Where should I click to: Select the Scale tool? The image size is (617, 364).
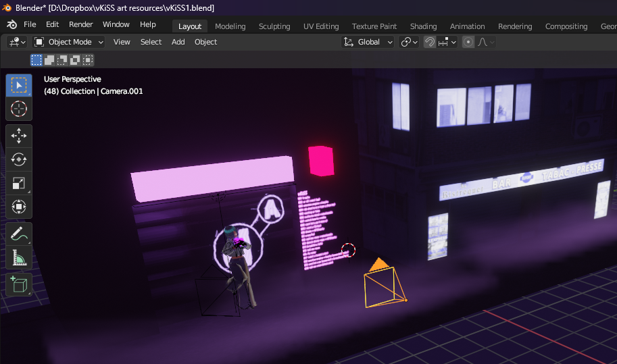pos(19,183)
